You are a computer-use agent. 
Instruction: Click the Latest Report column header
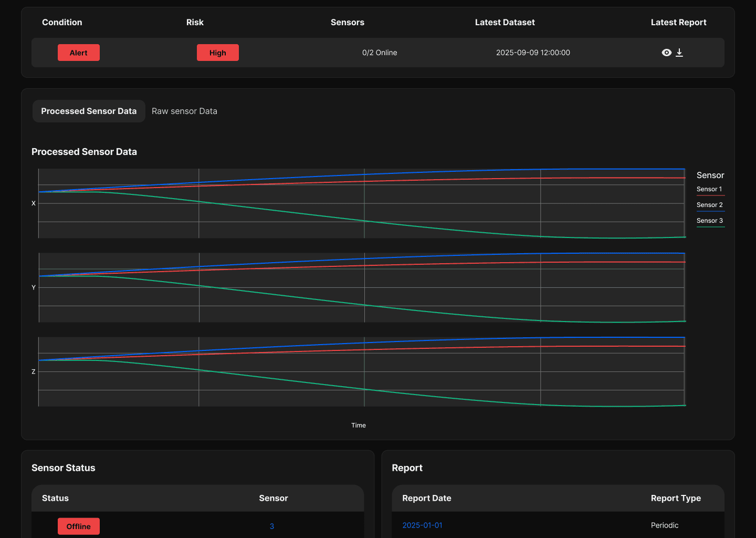click(x=679, y=22)
